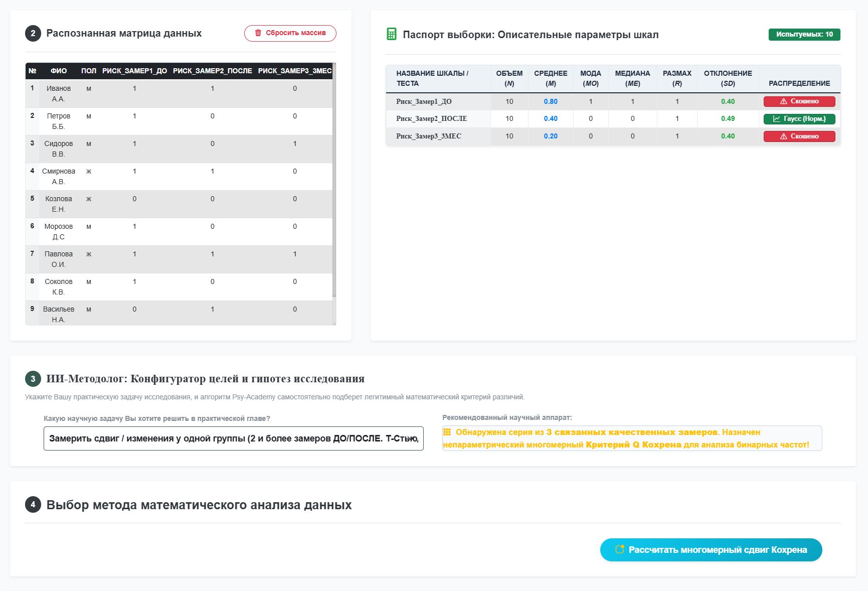Image resolution: width=868 pixels, height=591 pixels.
Task: Click the РАЗМАХ (R) column header
Action: 677,78
